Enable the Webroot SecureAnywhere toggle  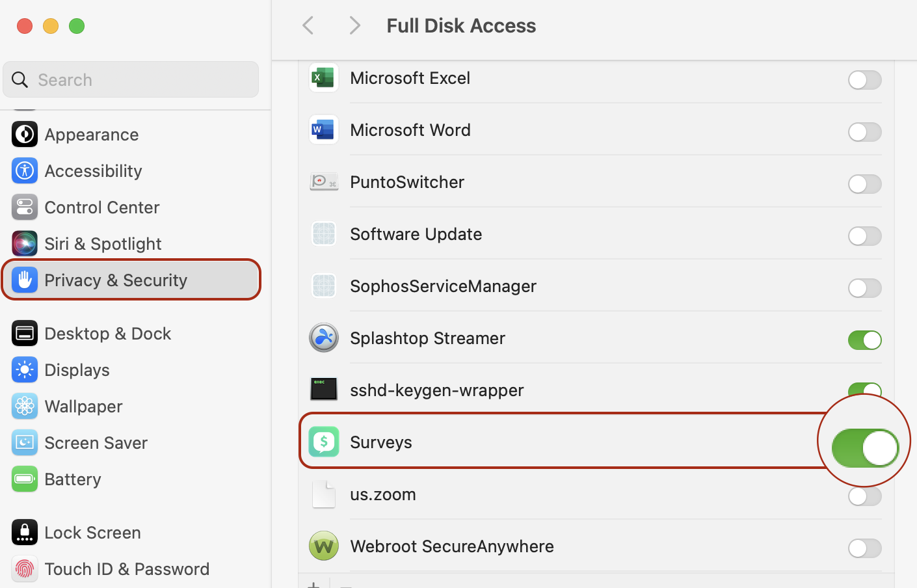tap(864, 548)
